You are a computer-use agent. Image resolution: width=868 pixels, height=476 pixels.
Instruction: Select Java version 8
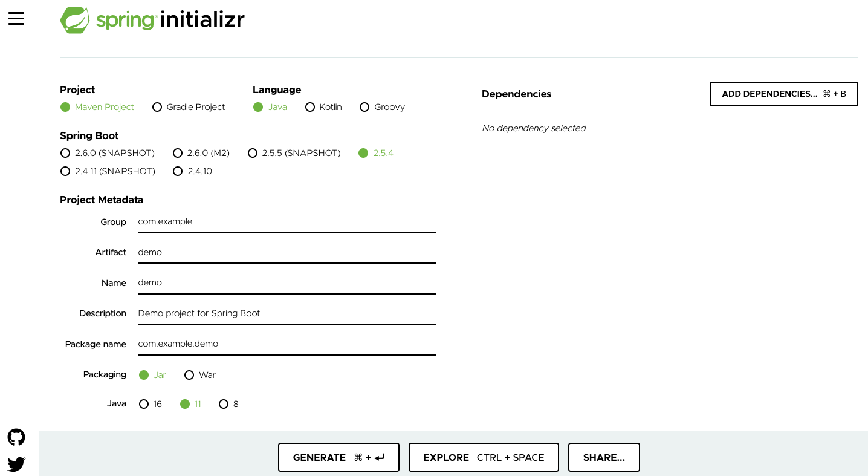(224, 404)
